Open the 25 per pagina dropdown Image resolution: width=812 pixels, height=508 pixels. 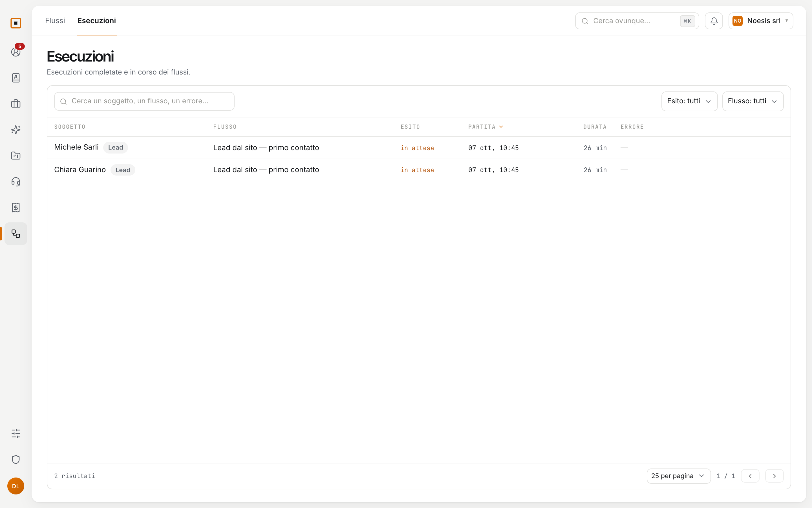(x=678, y=476)
